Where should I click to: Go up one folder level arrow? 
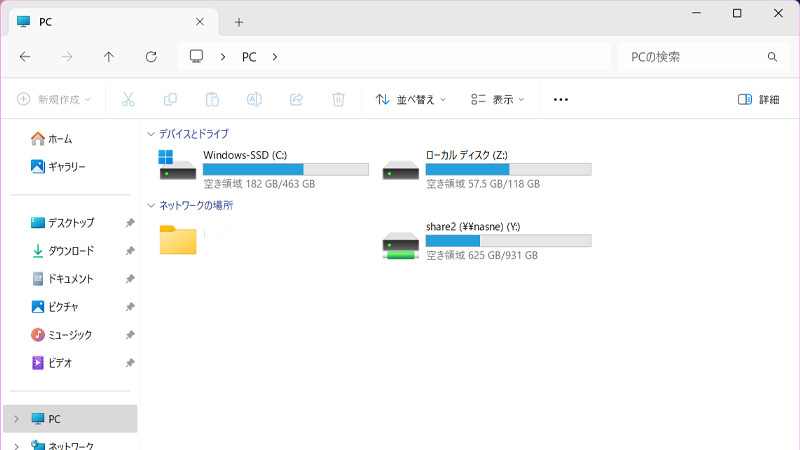click(109, 57)
